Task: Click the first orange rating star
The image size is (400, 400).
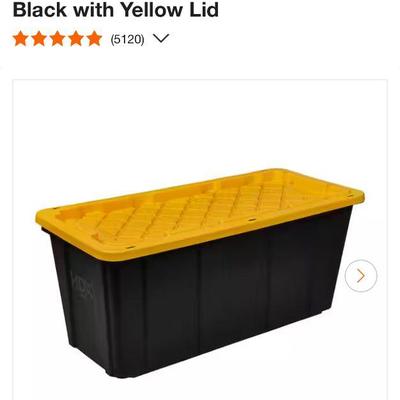Action: click(21, 39)
